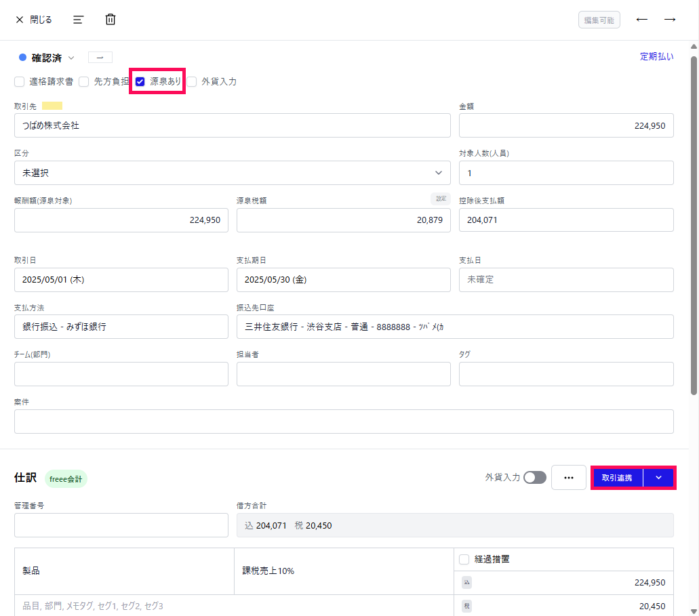Expand the 取引連携 dropdown arrow
Screen dimensions: 699x616
tap(658, 478)
